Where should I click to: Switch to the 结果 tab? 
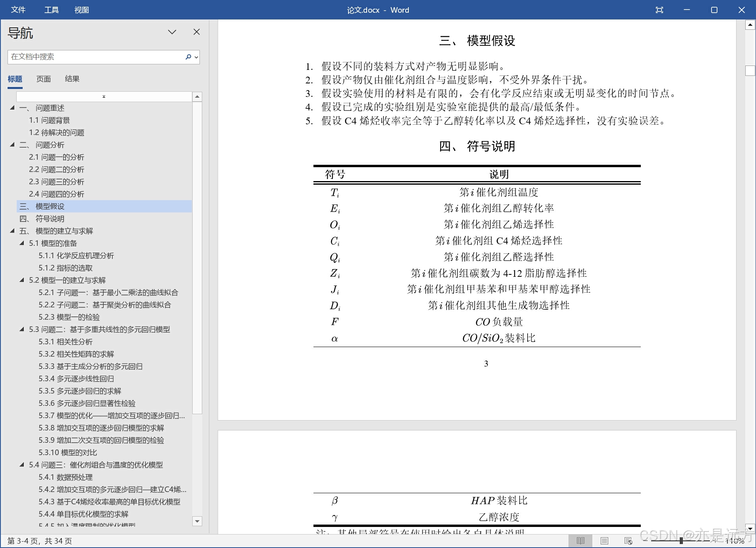72,79
